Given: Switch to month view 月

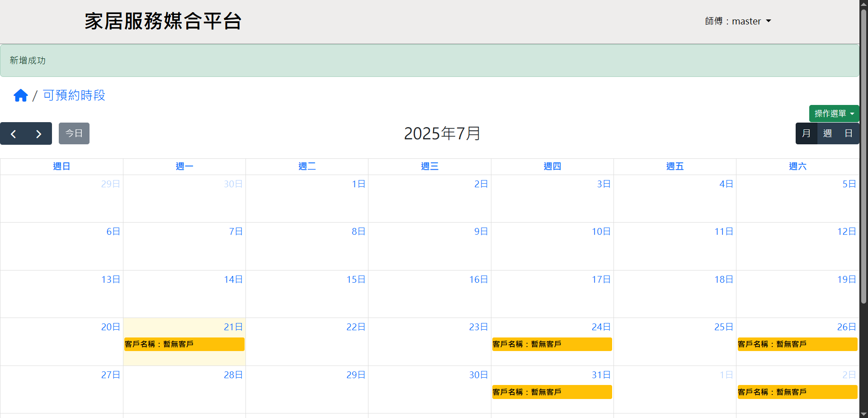Looking at the screenshot, I should [x=806, y=133].
